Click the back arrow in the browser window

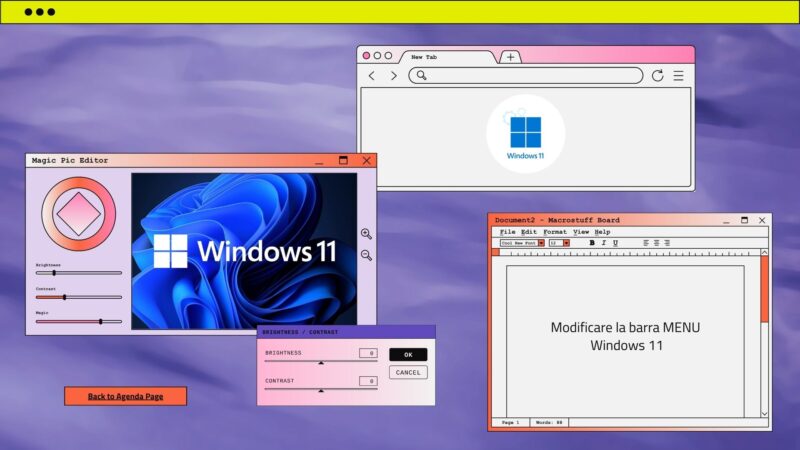click(371, 76)
